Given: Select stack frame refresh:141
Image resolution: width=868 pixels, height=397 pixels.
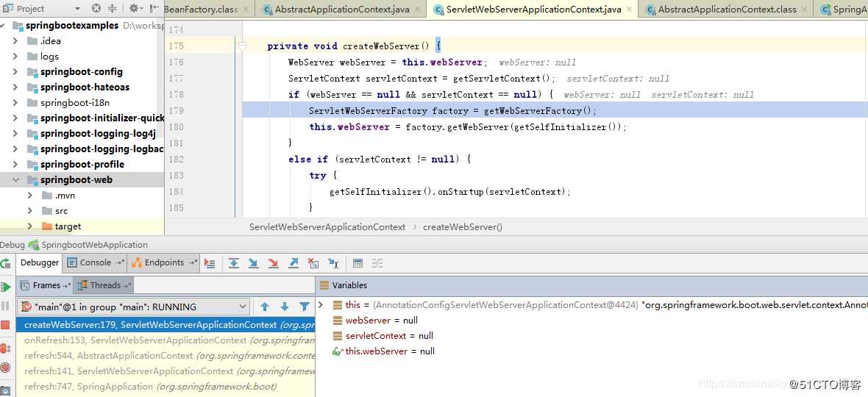Looking at the screenshot, I should click(166, 371).
